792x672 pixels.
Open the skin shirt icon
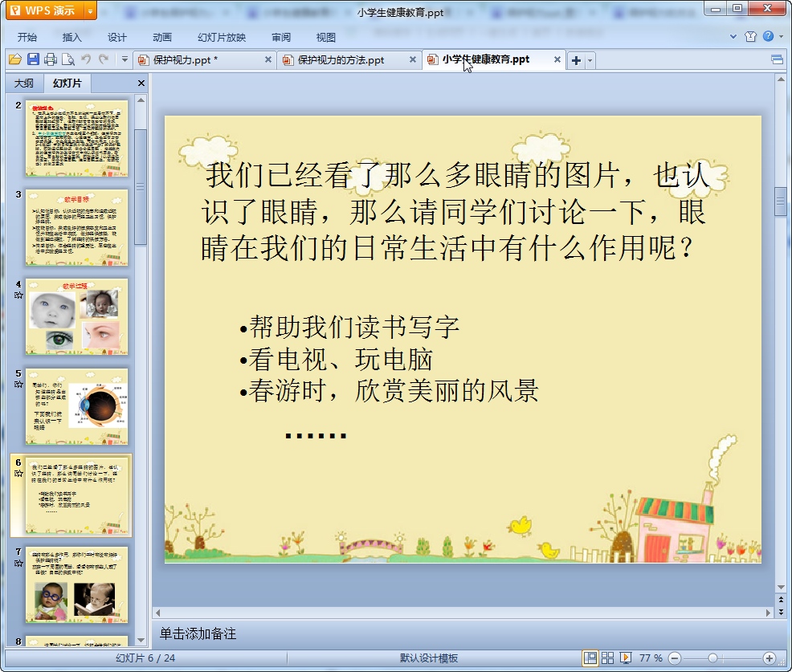point(750,36)
